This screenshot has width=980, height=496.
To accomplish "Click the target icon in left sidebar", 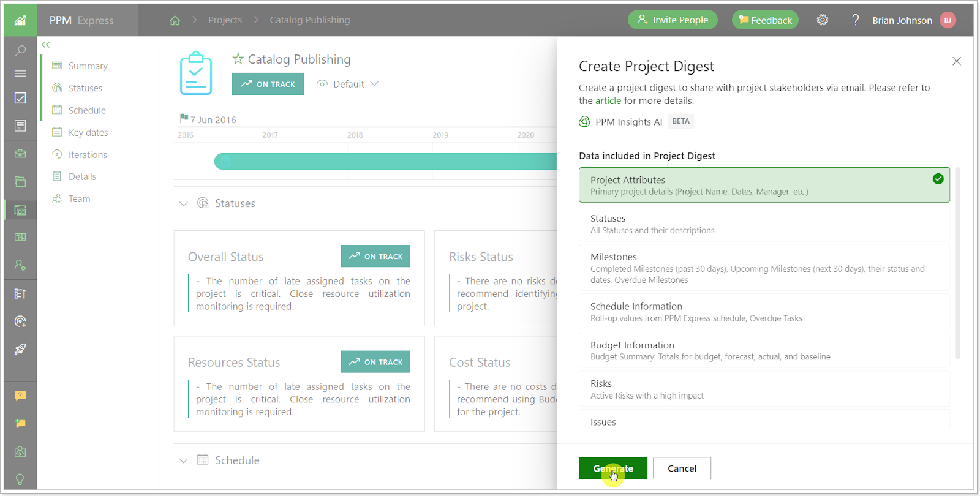I will 20,321.
